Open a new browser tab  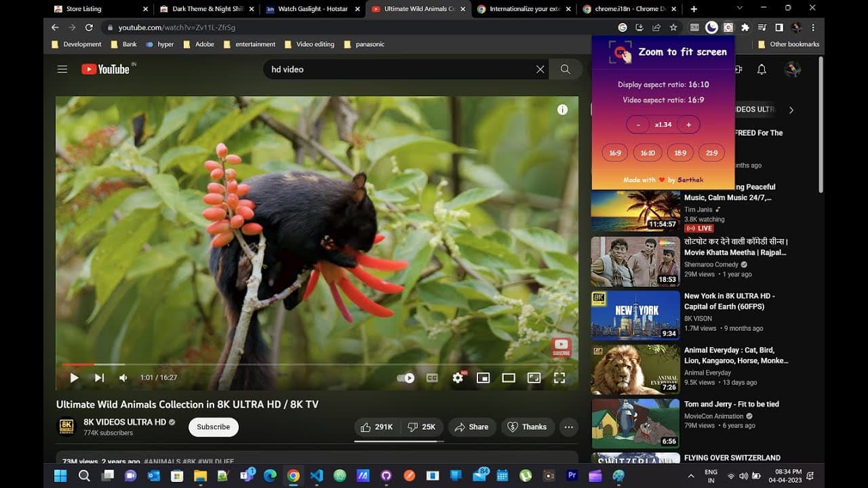(694, 9)
